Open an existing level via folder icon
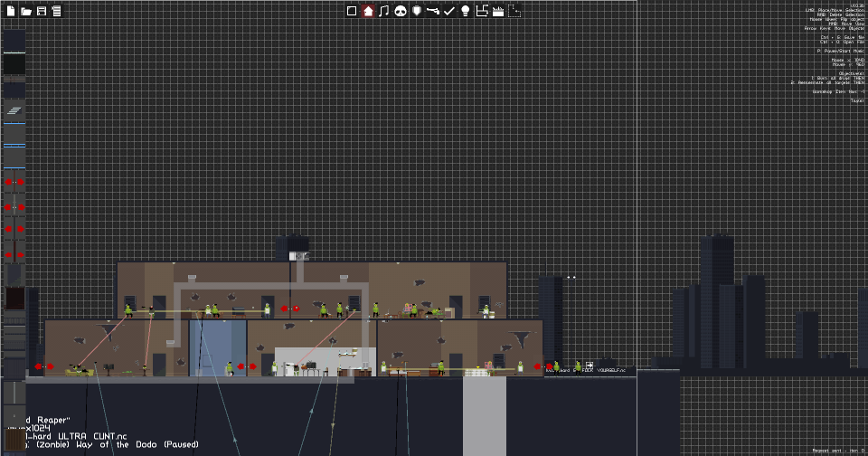 click(x=26, y=11)
